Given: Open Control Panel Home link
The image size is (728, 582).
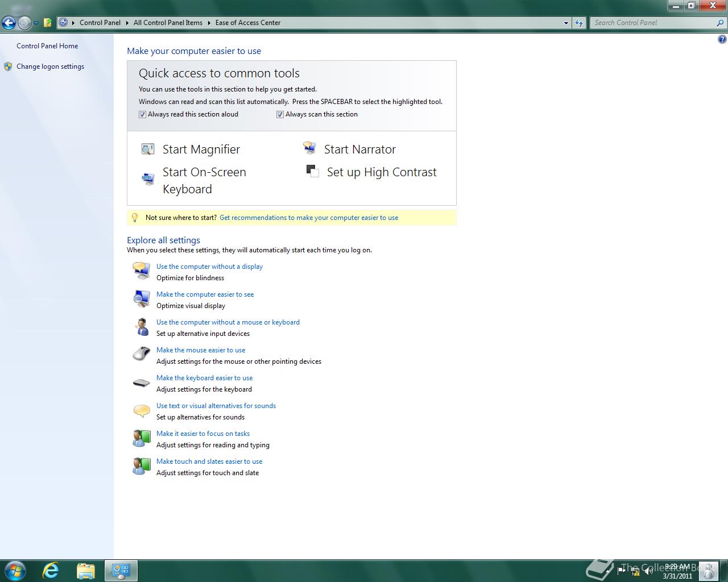Looking at the screenshot, I should (x=47, y=46).
